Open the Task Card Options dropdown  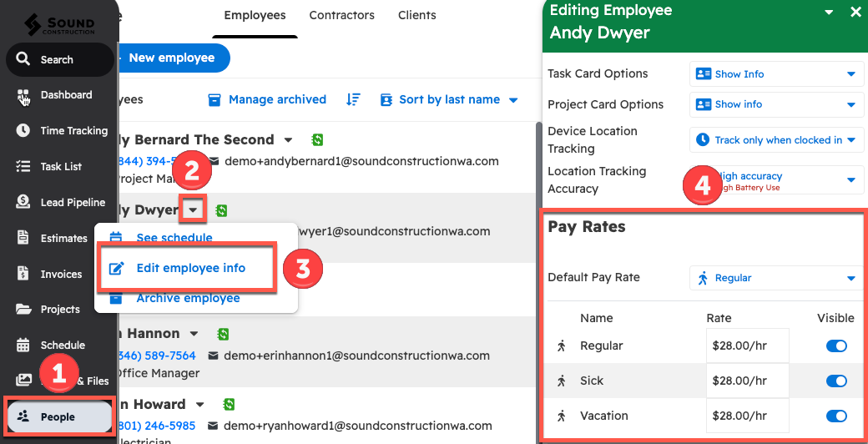click(776, 74)
